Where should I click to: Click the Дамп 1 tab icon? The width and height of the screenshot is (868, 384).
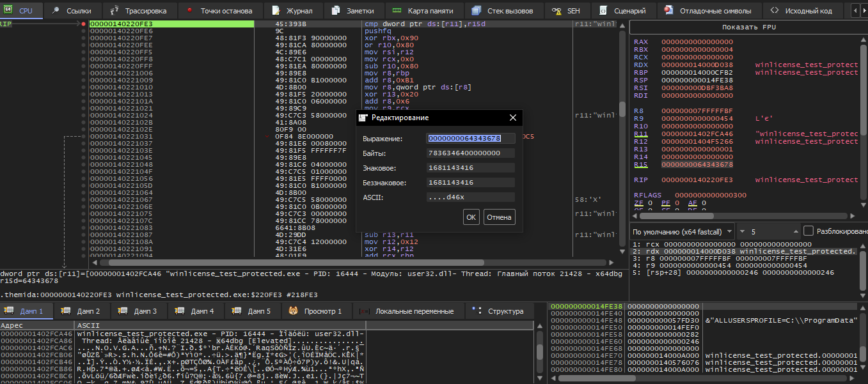[x=8, y=311]
